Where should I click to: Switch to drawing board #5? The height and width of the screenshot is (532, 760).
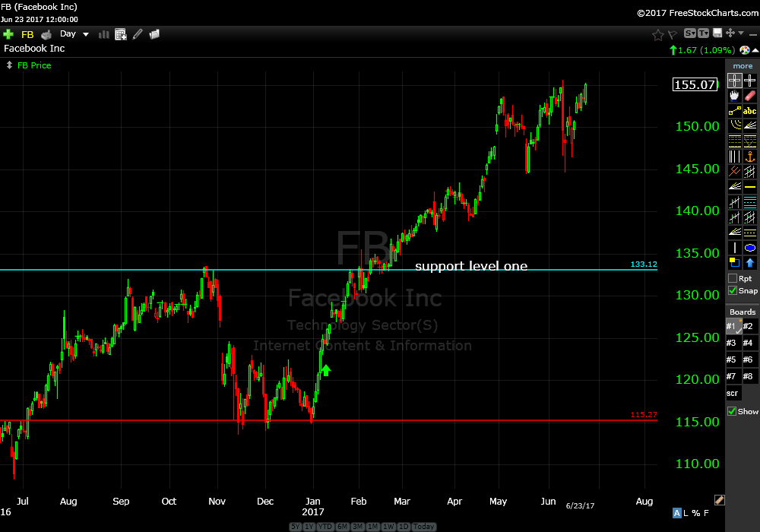[x=733, y=359]
